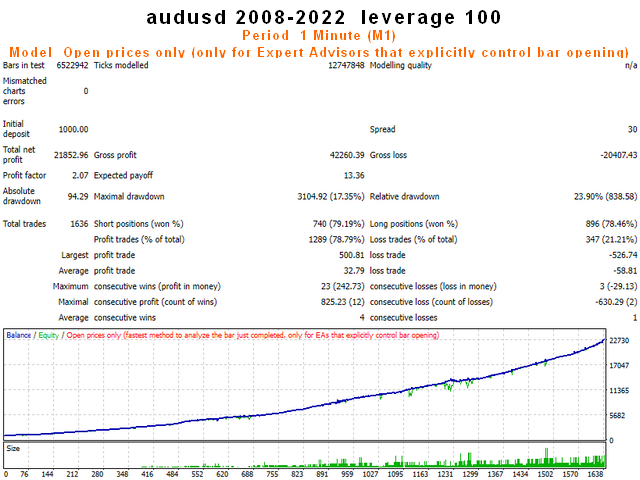
Task: Select the red 'Open prices only' chart legend
Action: [x=253, y=336]
